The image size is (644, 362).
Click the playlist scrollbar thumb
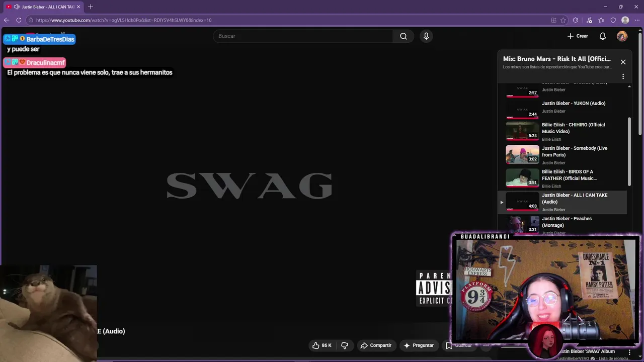629,151
